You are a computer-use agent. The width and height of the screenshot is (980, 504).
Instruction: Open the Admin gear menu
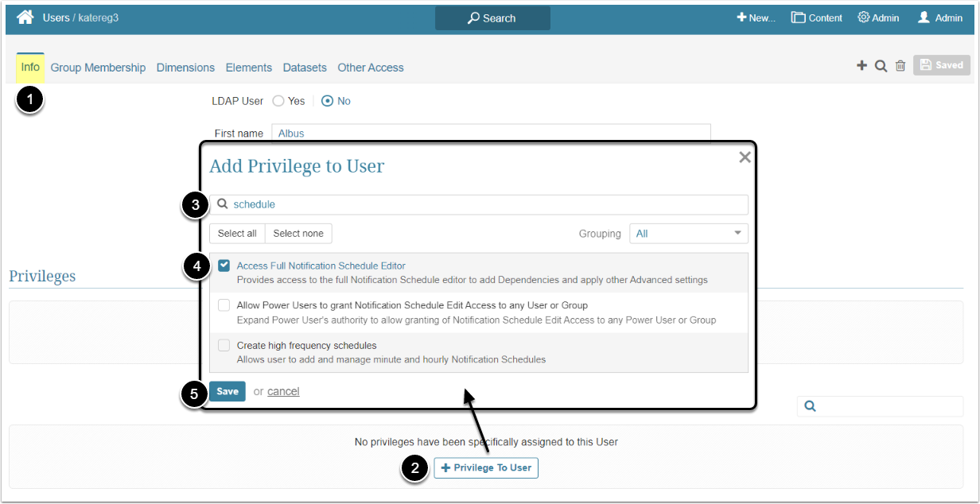pos(878,17)
